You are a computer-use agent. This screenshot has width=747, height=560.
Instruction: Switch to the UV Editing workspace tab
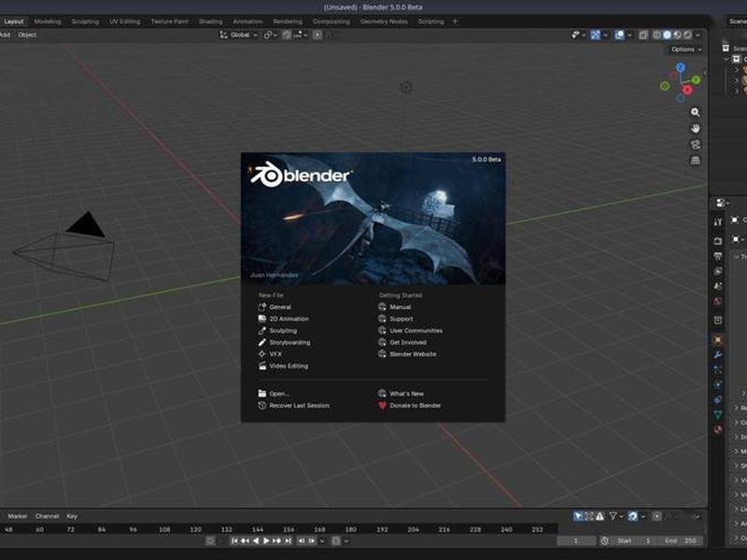pyautogui.click(x=125, y=21)
